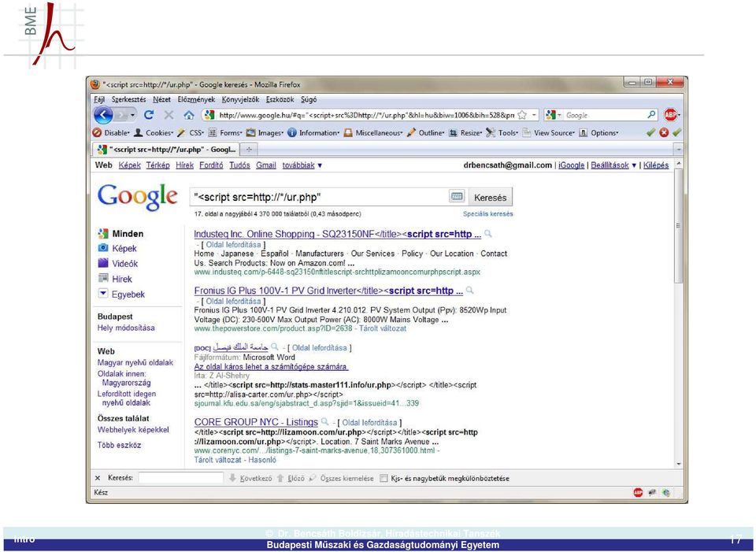Open the Fájl menu

(99, 99)
